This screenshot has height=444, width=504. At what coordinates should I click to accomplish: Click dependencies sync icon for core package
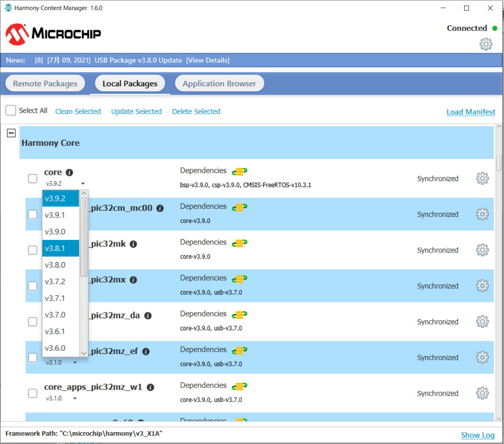(x=239, y=172)
